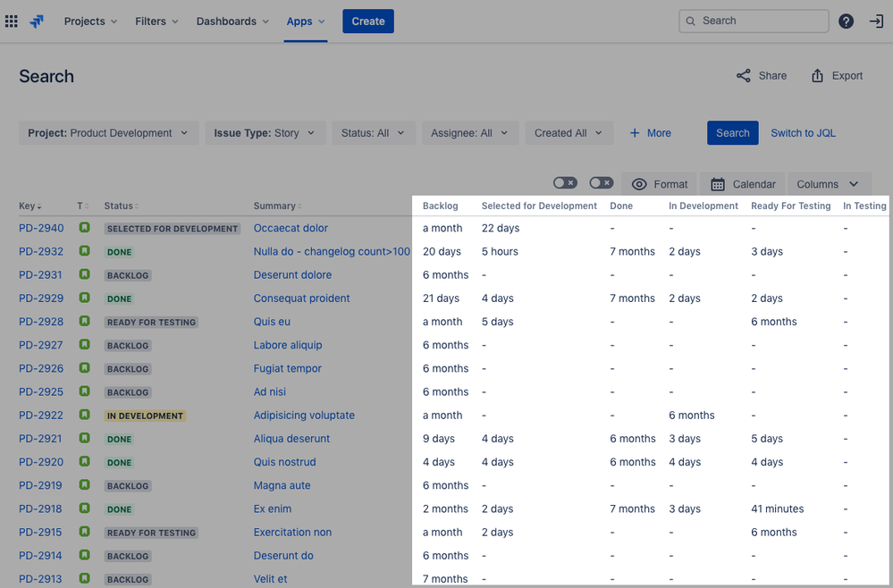Click the story type icon for PD-2919

click(84, 485)
